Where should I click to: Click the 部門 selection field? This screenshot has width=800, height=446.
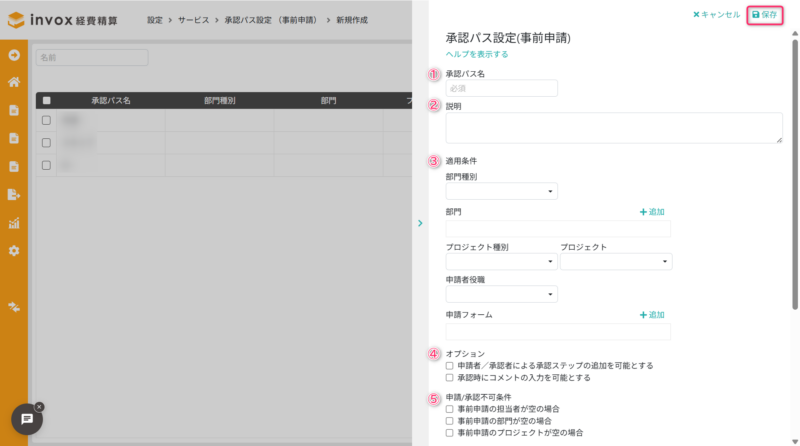(558, 229)
